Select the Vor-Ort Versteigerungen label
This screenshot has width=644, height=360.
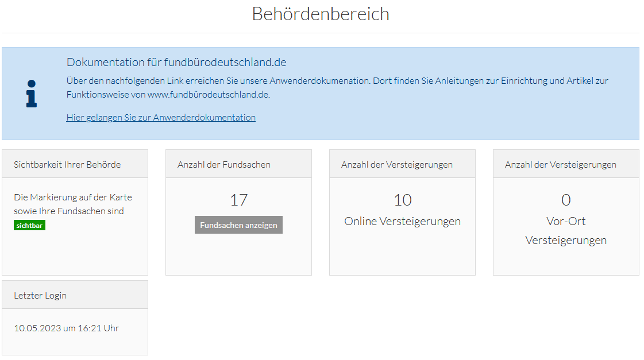click(566, 231)
